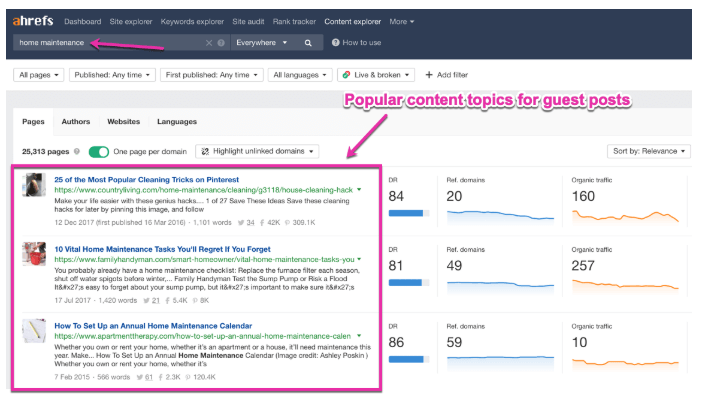
Task: Switch to the Pages tab
Action: coord(33,121)
